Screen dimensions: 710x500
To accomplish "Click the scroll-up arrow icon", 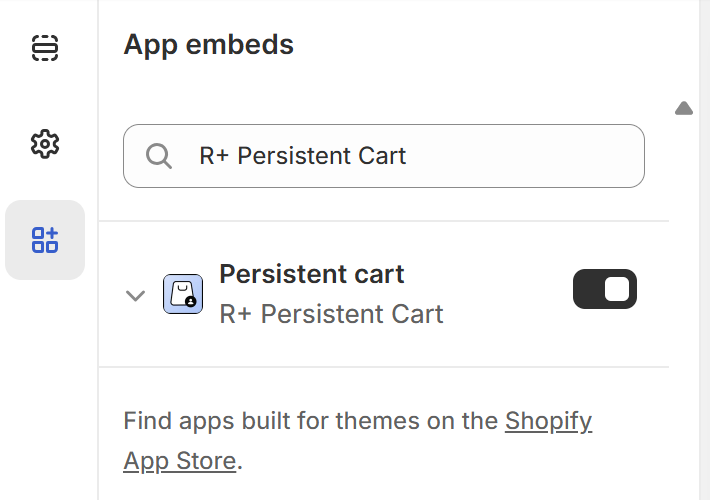I will 684,108.
